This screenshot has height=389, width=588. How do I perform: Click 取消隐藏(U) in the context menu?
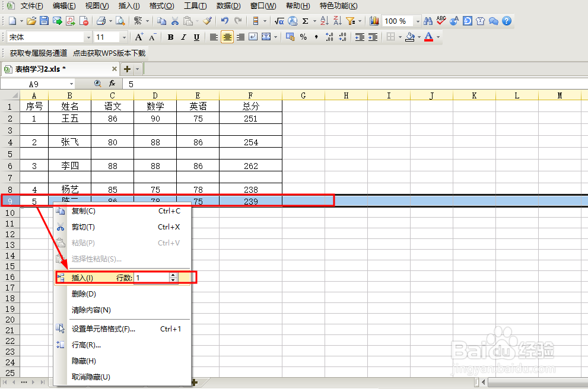tap(123, 377)
